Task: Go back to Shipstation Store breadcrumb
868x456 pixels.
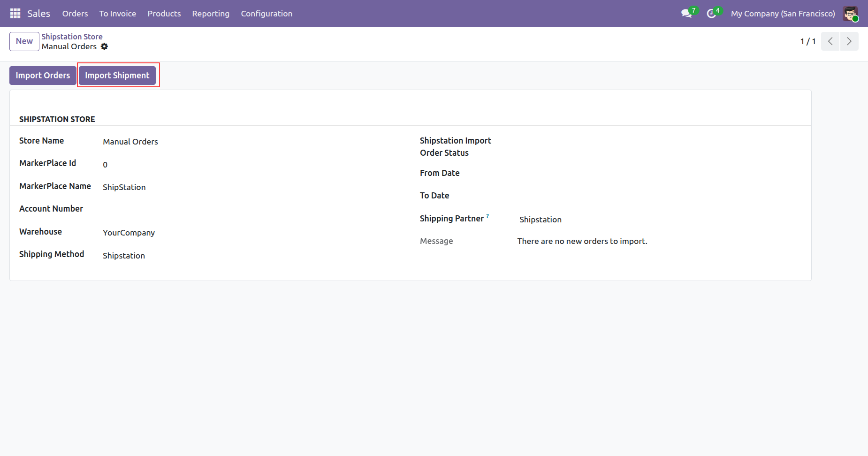Action: (72, 37)
